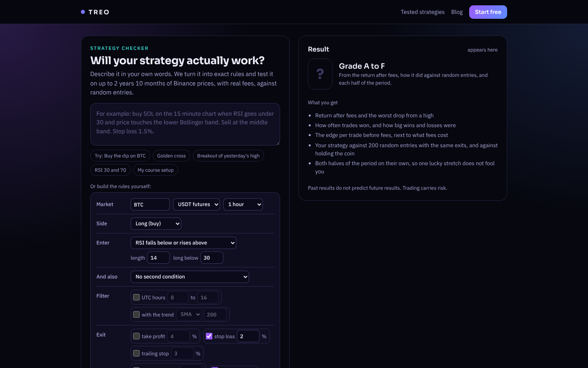Open the 1 hour timeframe dropdown
Screen dimensions: 588x368
coord(243,204)
